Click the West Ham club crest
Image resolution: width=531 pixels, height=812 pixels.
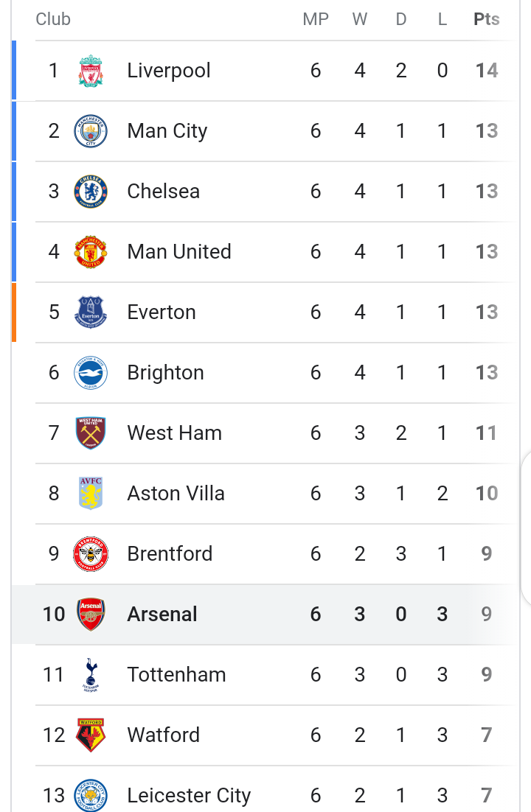click(x=91, y=433)
